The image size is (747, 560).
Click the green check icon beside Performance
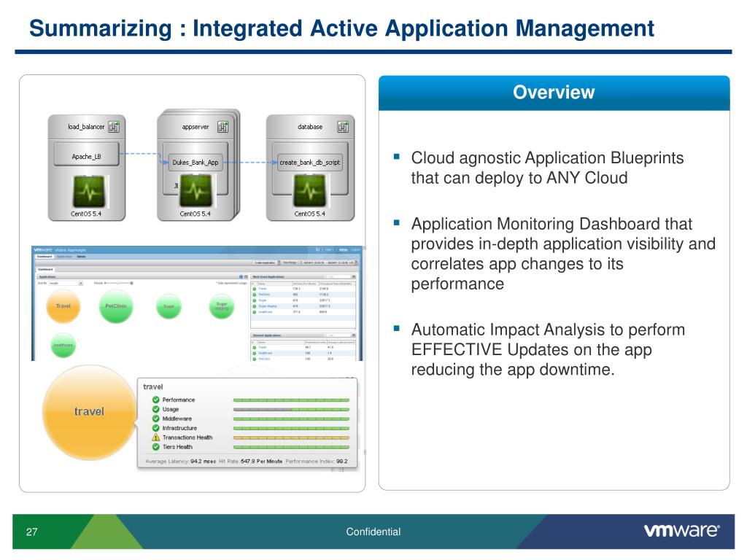pos(156,400)
